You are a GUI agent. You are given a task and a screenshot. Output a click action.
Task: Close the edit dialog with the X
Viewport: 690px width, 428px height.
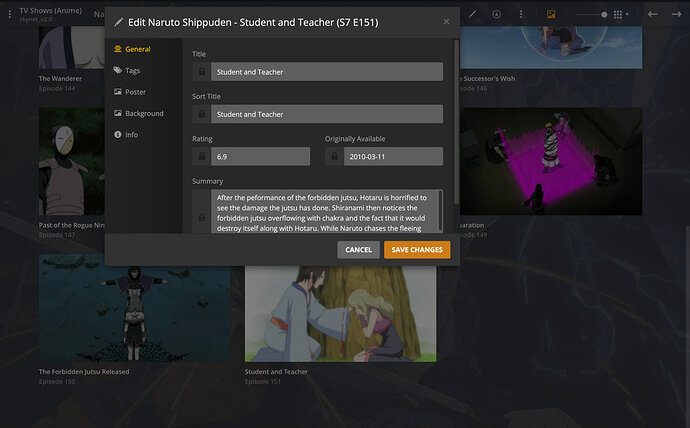(x=447, y=22)
